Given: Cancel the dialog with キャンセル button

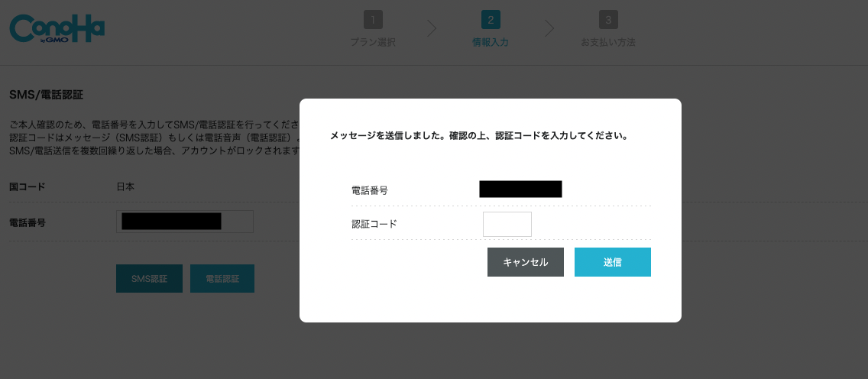Looking at the screenshot, I should pyautogui.click(x=526, y=262).
